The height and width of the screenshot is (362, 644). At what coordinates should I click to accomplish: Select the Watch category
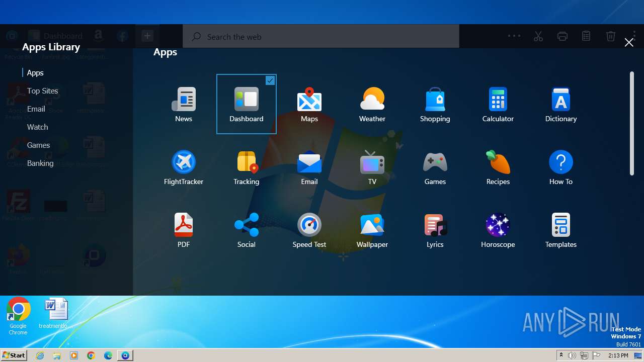(37, 127)
